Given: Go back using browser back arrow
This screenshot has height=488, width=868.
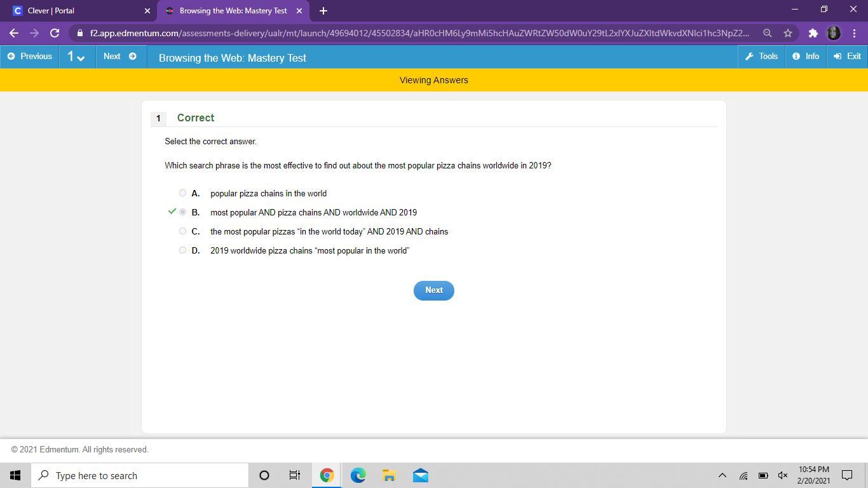Looking at the screenshot, I should point(14,33).
